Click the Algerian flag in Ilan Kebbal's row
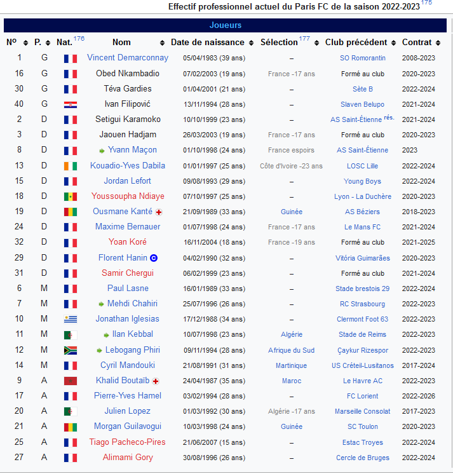This screenshot has width=453, height=476. point(70,335)
